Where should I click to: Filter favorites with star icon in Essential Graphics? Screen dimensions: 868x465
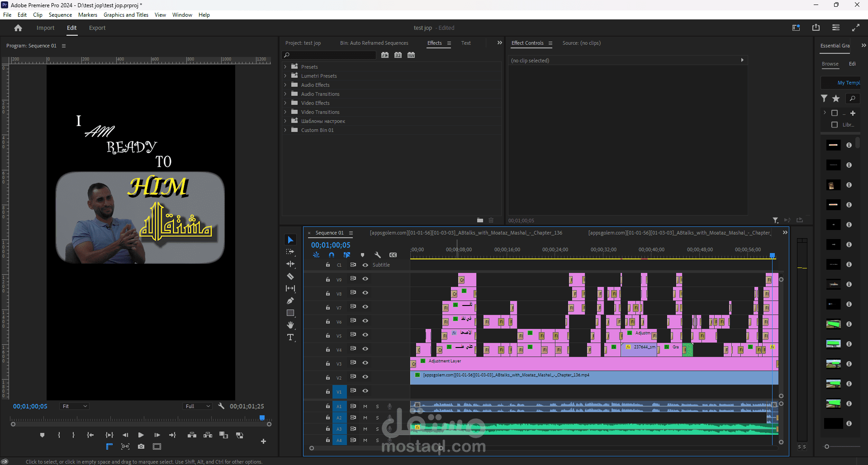pos(836,99)
